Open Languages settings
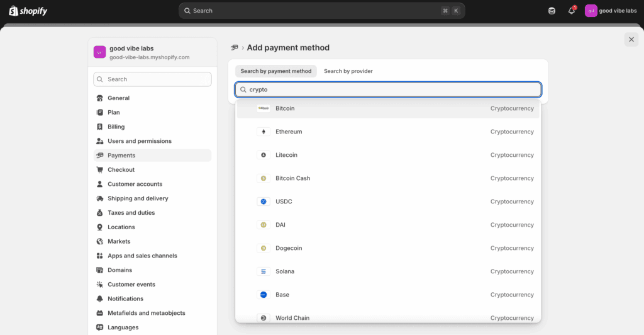 (x=152, y=327)
